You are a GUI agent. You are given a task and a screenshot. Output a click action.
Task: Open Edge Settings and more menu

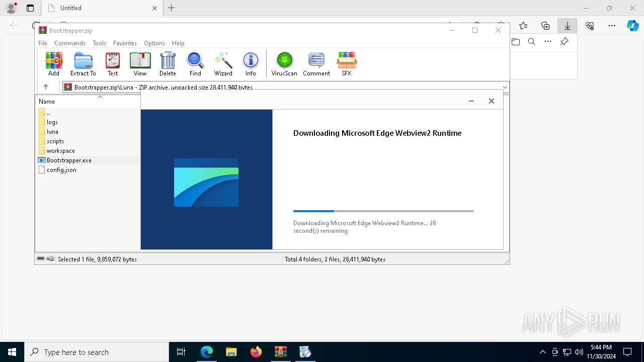coord(612,26)
